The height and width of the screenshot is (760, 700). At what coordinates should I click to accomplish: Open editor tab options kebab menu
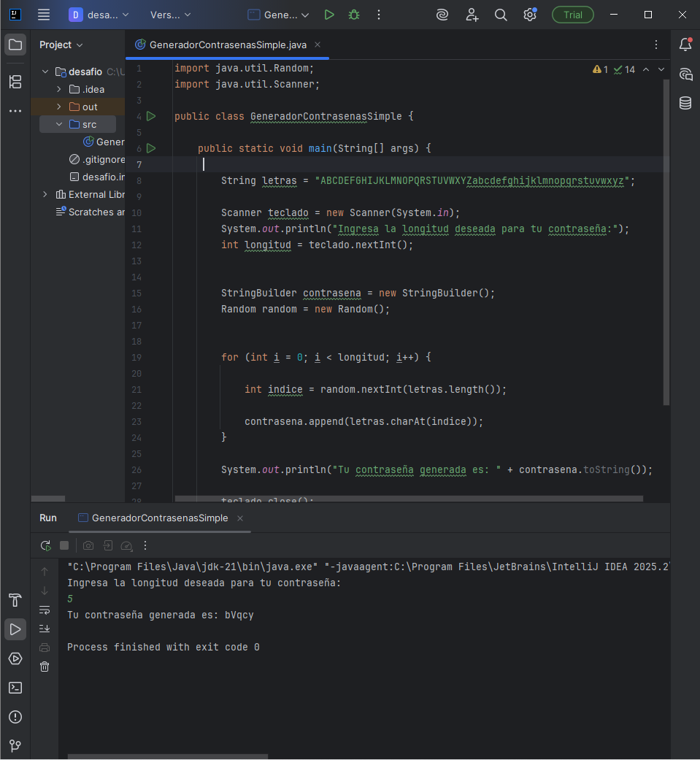[x=656, y=45]
